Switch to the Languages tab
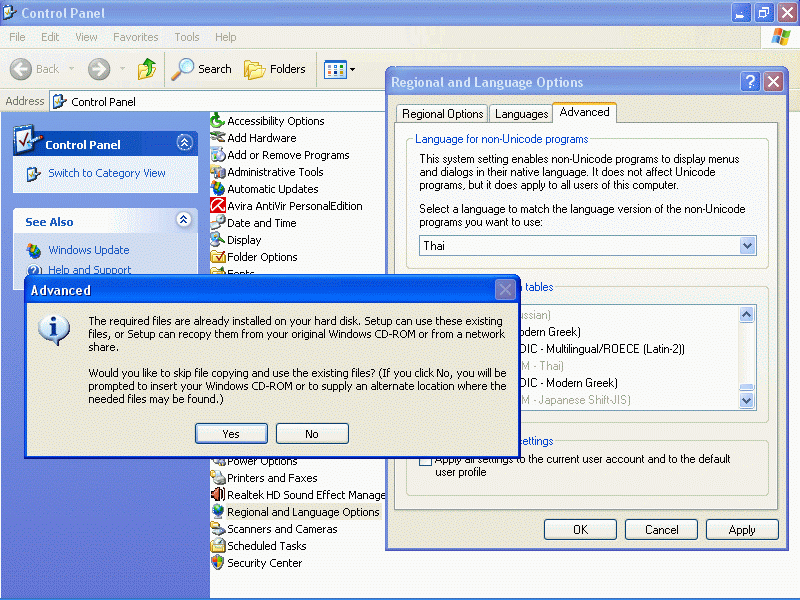The height and width of the screenshot is (600, 800). pyautogui.click(x=521, y=114)
